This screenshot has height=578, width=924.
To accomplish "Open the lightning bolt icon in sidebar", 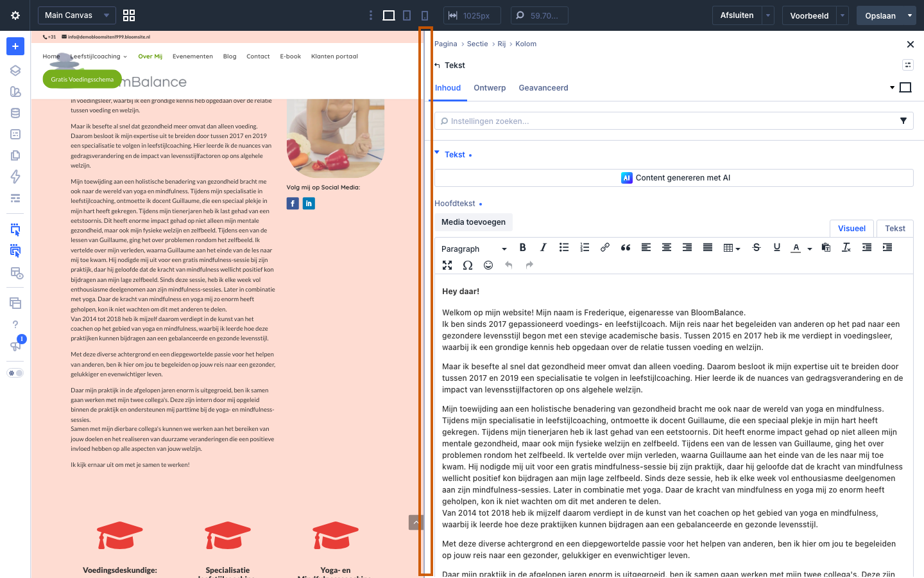I will pyautogui.click(x=15, y=177).
